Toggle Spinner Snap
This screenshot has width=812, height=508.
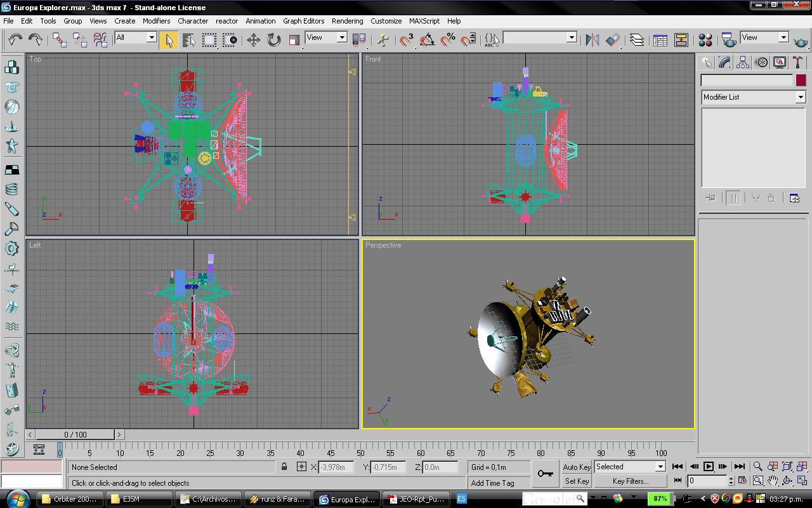coord(468,40)
